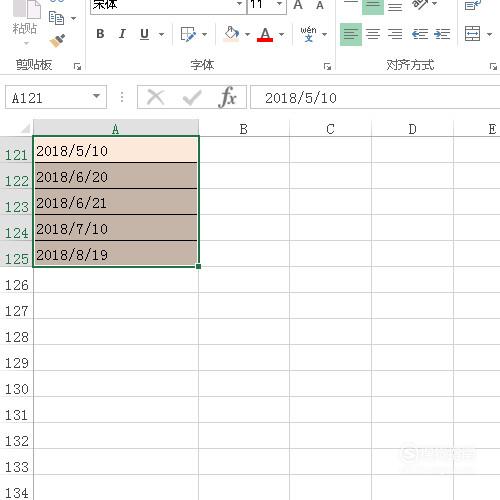
Task: Click Align Right icon
Action: pos(395,34)
